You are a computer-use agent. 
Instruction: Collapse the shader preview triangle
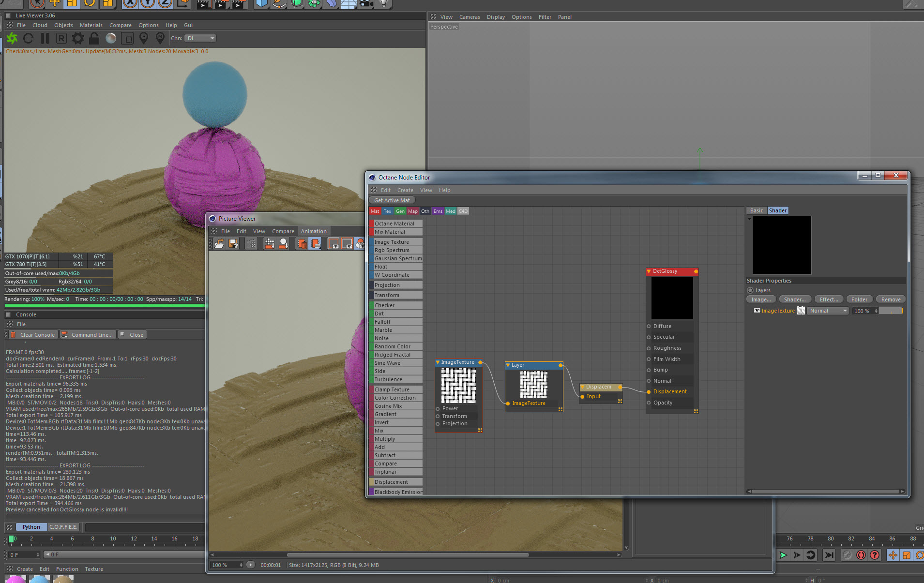[750, 219]
